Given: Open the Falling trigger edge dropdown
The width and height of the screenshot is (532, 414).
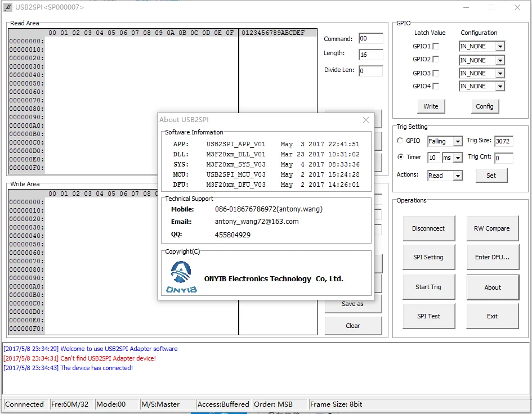Looking at the screenshot, I should 459,141.
